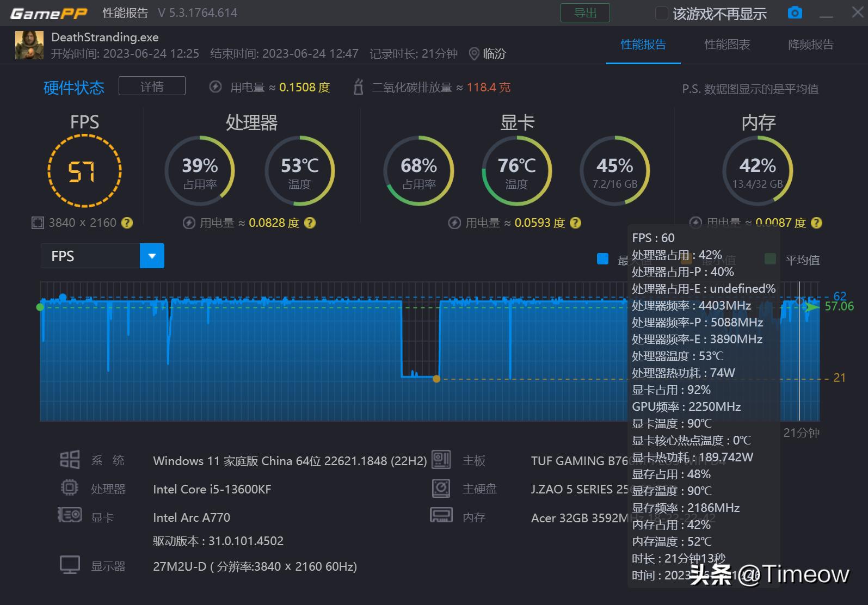Image resolution: width=868 pixels, height=605 pixels.
Task: Switch to 性能图表 tab
Action: (x=727, y=45)
